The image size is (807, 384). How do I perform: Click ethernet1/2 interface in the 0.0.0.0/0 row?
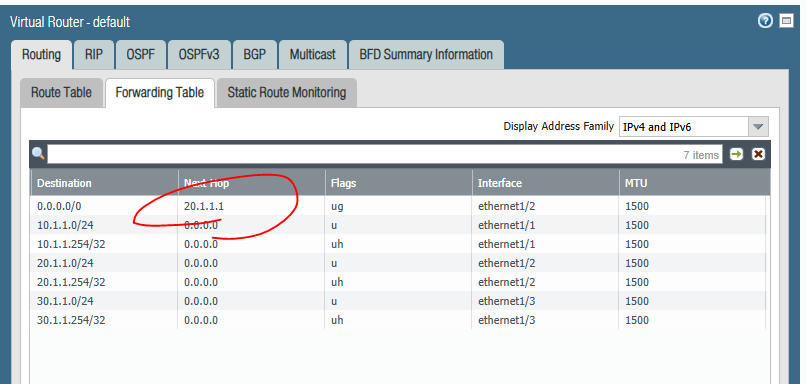tap(506, 206)
